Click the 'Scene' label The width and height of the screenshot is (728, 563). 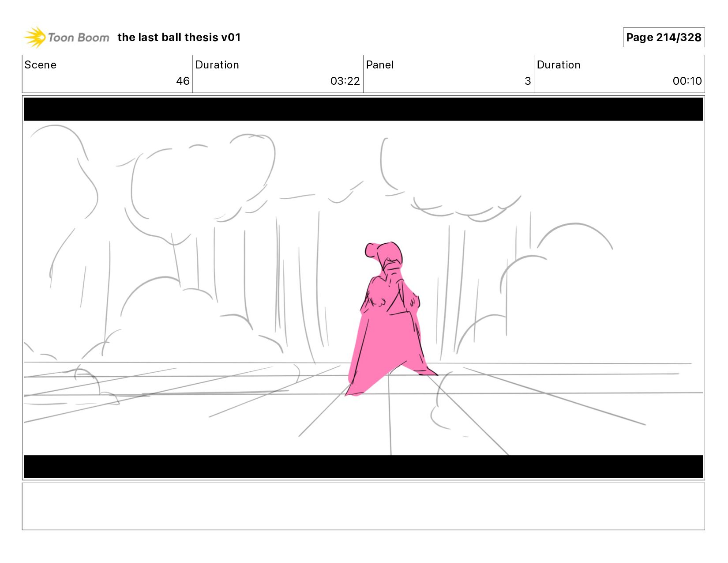pos(41,65)
